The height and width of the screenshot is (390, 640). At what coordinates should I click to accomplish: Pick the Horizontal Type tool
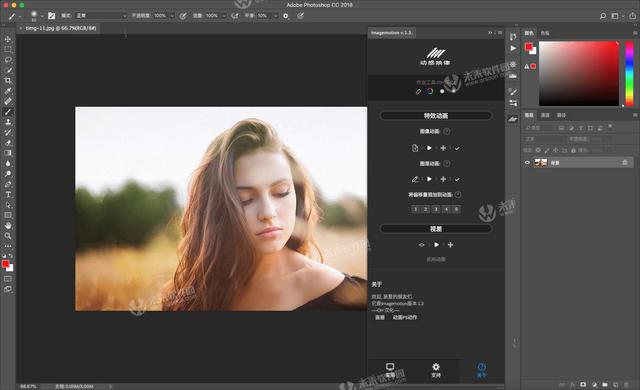(x=8, y=195)
